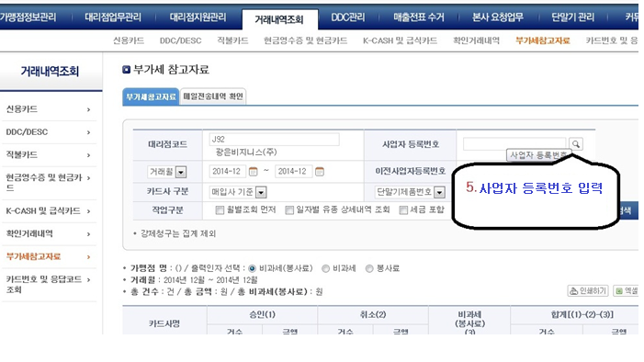Click the magnifier search icon for 사업자 등록번호
The height and width of the screenshot is (362, 644).
point(576,144)
